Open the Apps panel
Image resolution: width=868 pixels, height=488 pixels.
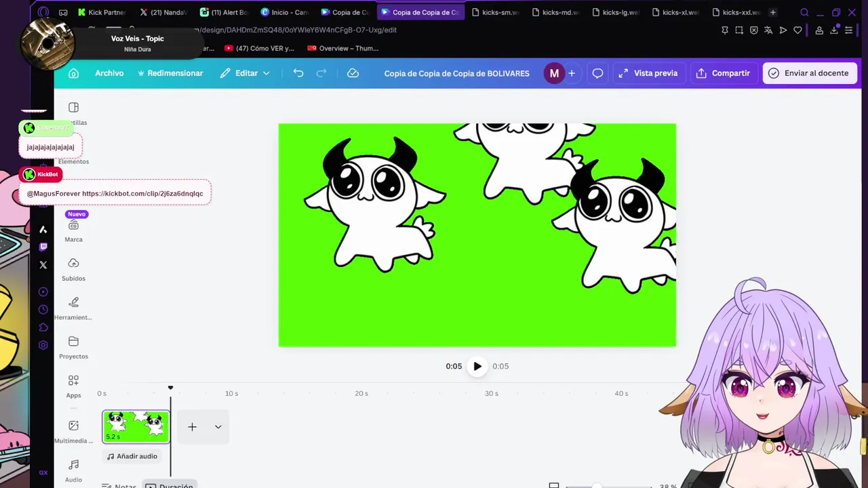coord(73,386)
